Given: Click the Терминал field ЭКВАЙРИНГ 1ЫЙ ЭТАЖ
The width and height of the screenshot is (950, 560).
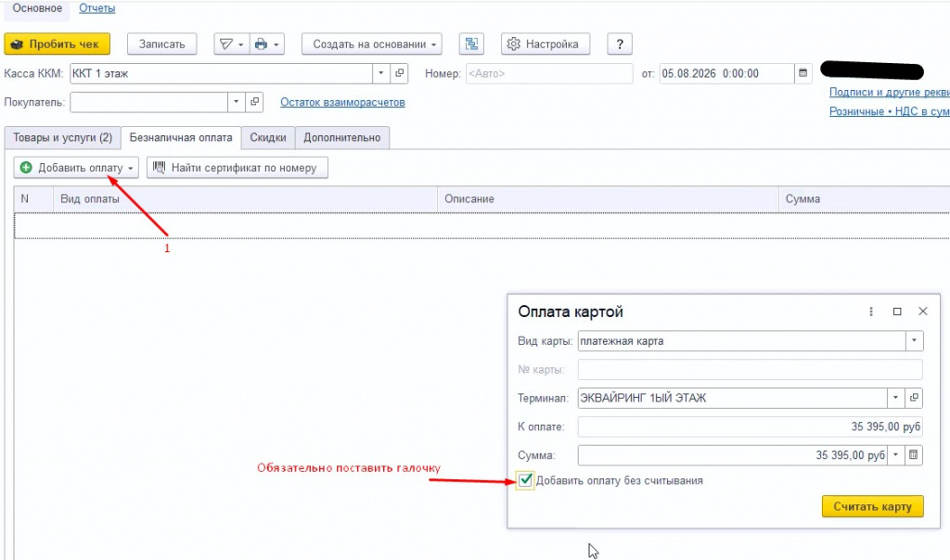Looking at the screenshot, I should point(733,398).
